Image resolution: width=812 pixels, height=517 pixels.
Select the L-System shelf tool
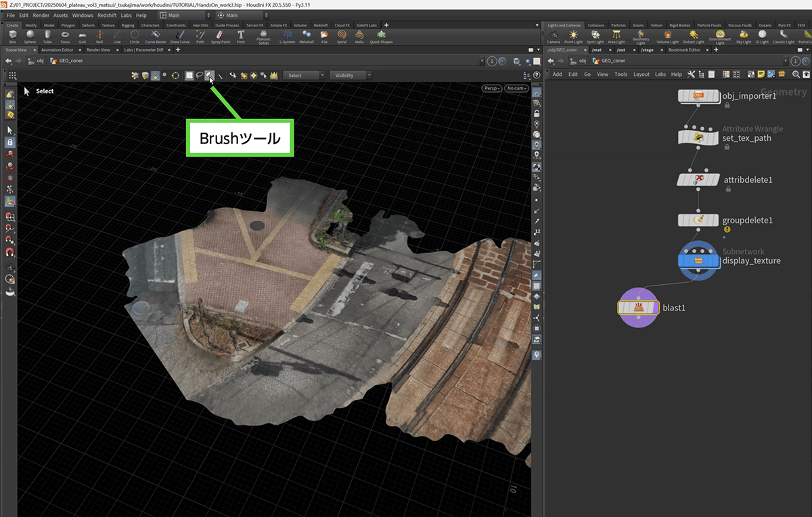point(288,35)
